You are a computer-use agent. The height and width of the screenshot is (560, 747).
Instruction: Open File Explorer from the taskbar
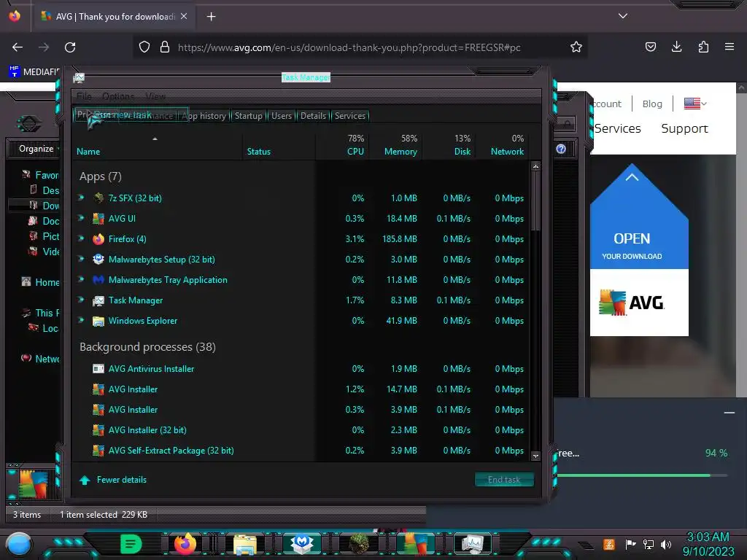[245, 544]
